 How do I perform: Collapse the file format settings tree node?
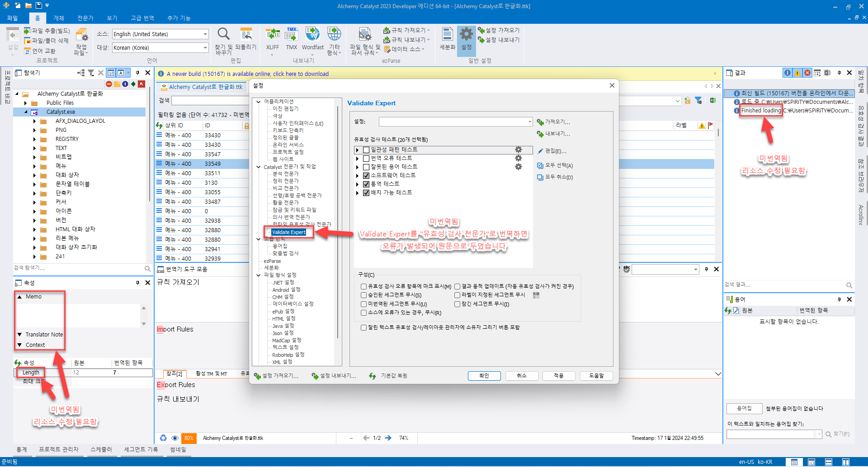pyautogui.click(x=259, y=275)
